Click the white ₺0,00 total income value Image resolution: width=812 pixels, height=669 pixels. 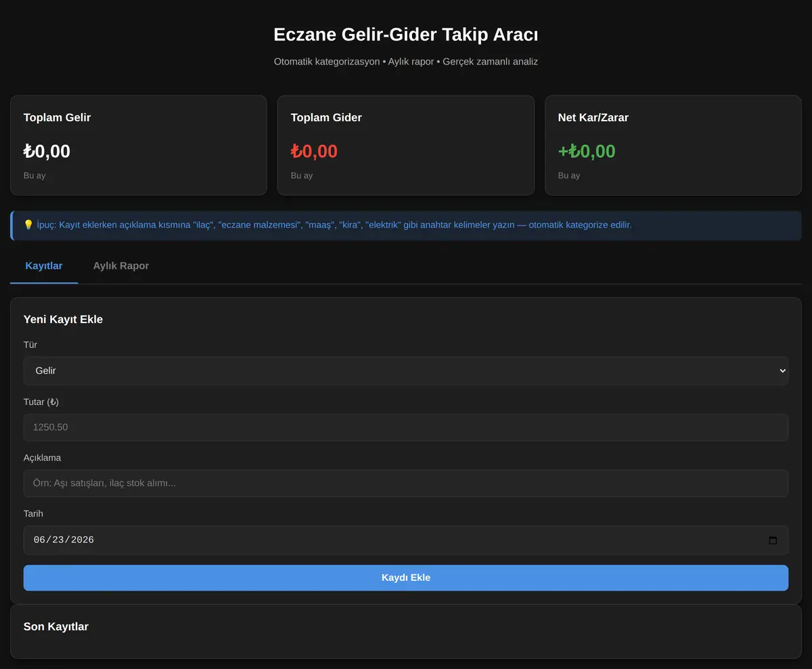[x=47, y=151]
